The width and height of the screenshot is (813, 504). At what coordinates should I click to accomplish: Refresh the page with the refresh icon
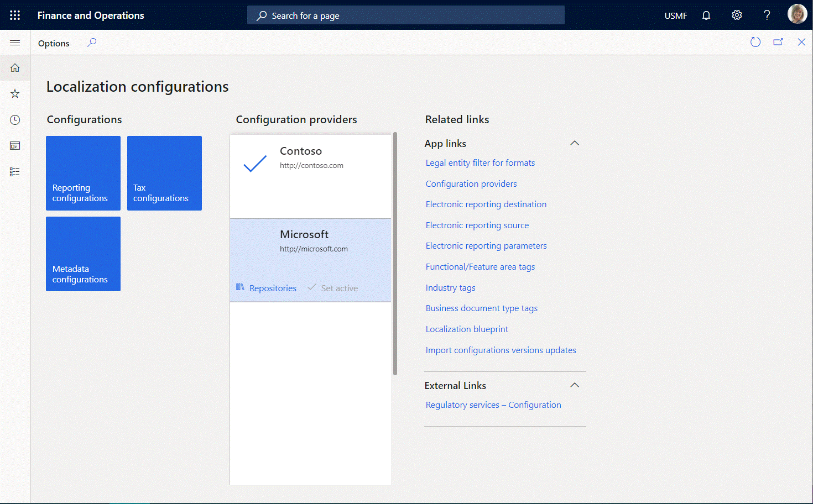pos(755,43)
